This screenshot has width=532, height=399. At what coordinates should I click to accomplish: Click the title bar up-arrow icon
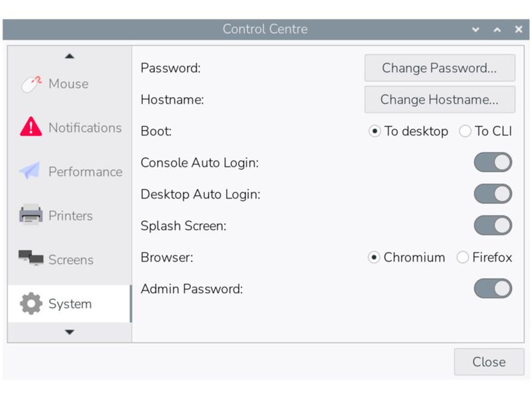coord(497,29)
